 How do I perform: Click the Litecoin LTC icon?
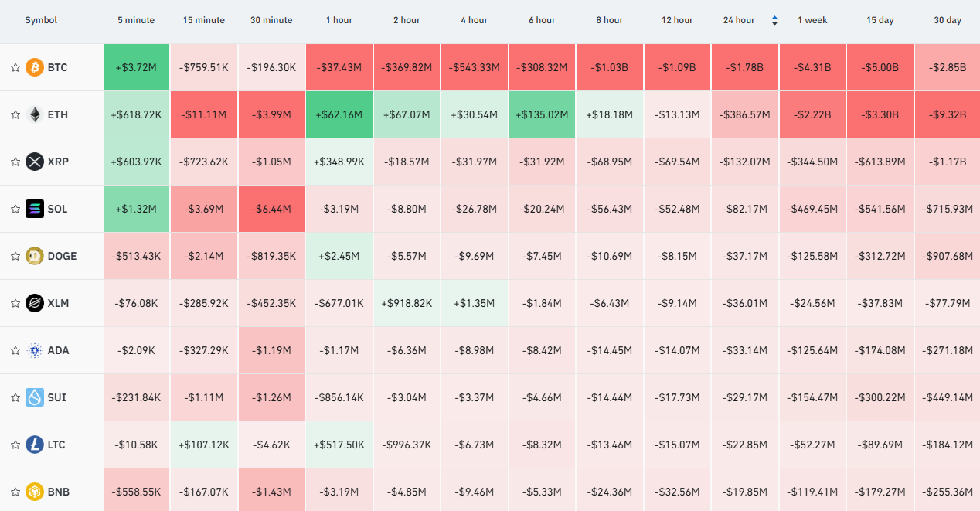(x=35, y=445)
